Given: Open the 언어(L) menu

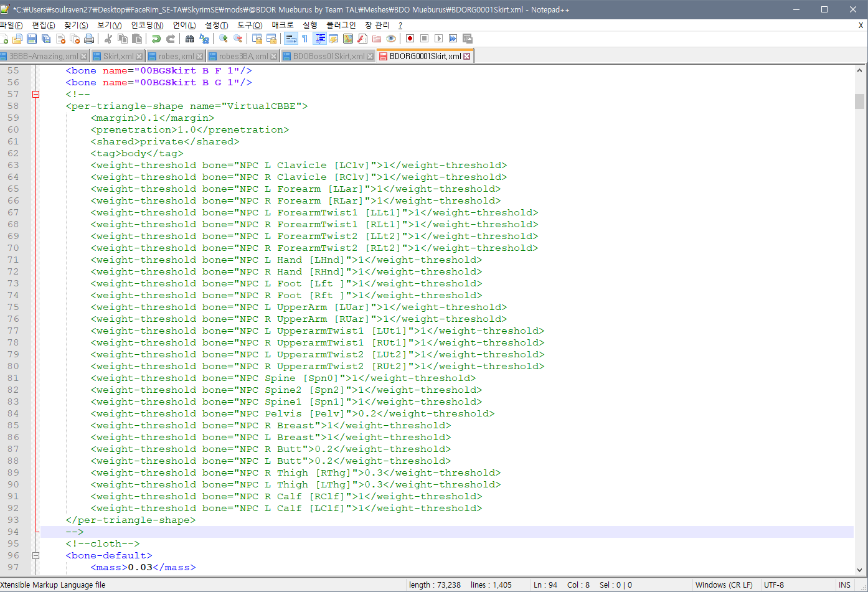Looking at the screenshot, I should coord(184,25).
